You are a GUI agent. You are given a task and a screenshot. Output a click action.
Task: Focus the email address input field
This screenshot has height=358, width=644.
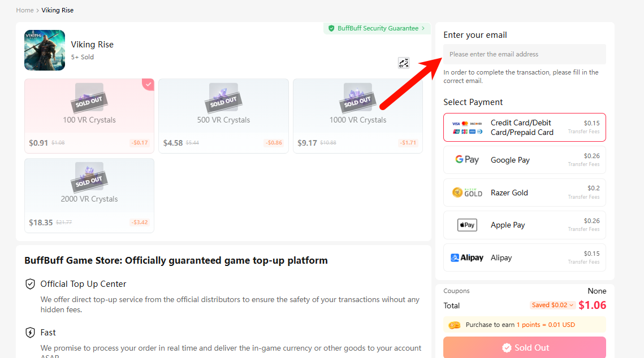[524, 54]
